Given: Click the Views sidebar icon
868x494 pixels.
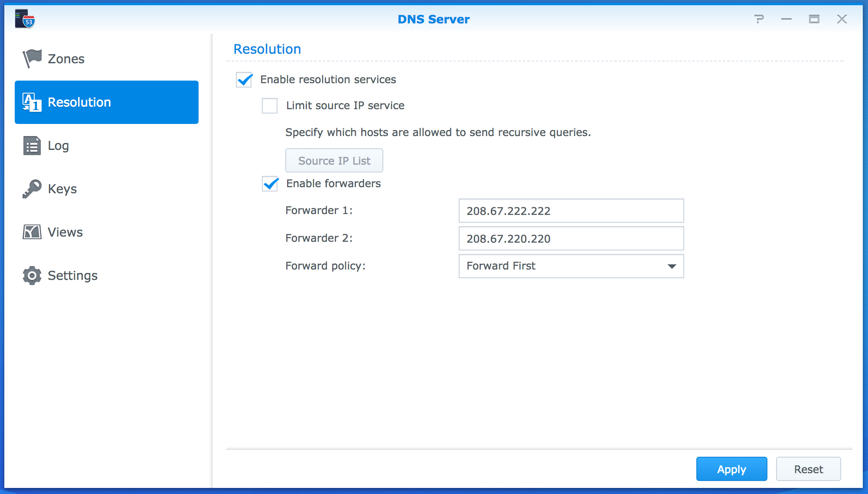Looking at the screenshot, I should tap(32, 232).
